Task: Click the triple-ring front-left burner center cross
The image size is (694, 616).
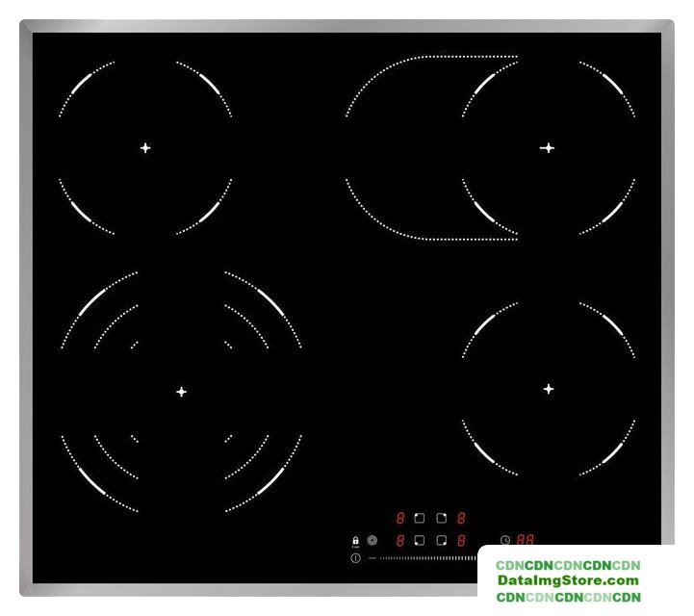Action: pos(181,392)
